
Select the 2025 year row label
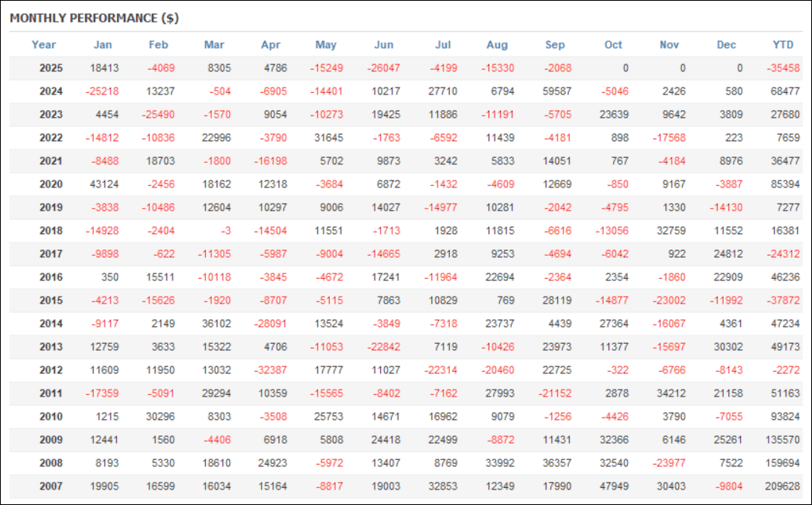[51, 68]
